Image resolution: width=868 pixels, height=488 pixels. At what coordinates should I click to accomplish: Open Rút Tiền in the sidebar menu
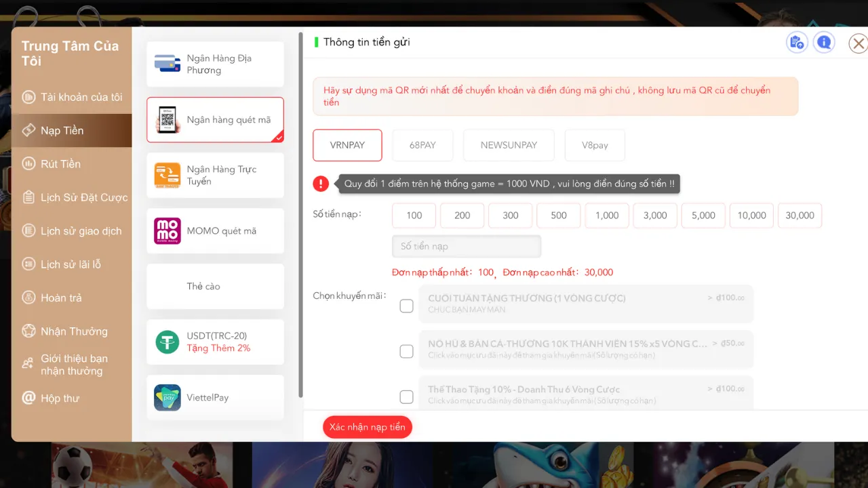(60, 164)
